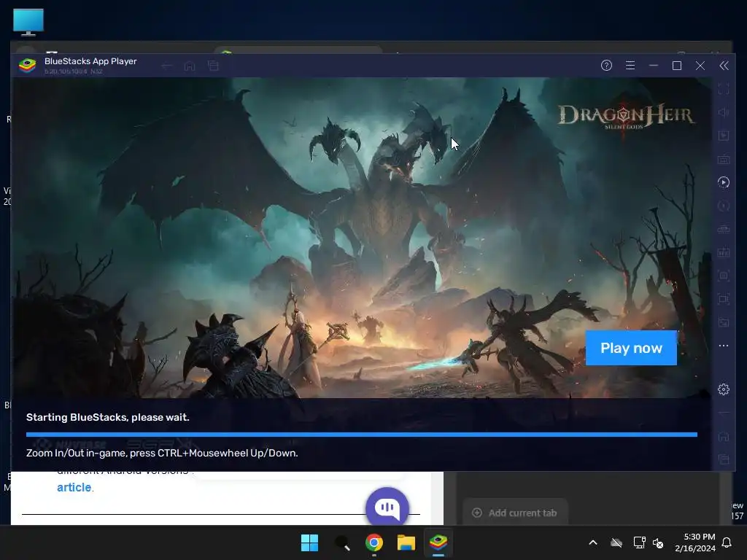747x560 pixels.
Task: Open File Explorer from the taskbar
Action: 406,542
